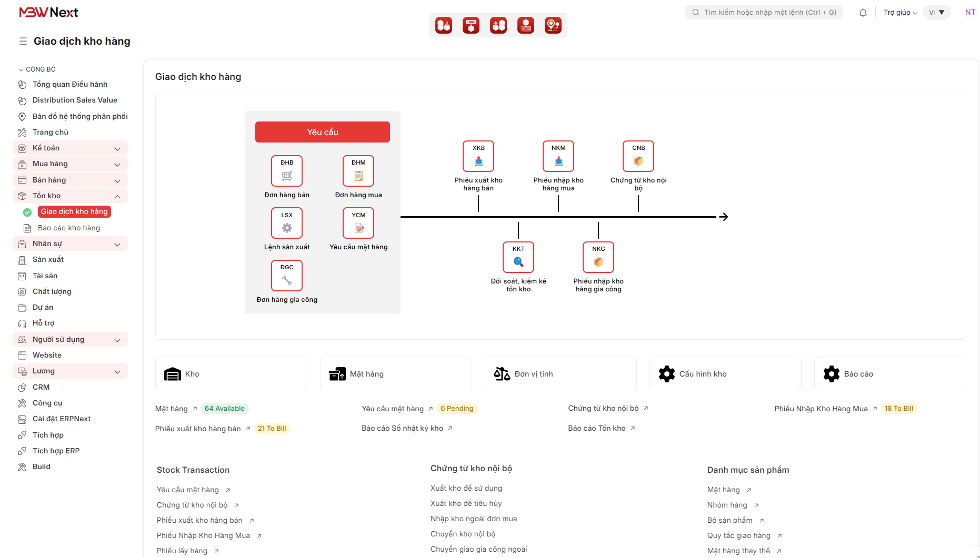Viewport: 980px width, 558px height.
Task: Click the search command input field
Action: pos(769,13)
